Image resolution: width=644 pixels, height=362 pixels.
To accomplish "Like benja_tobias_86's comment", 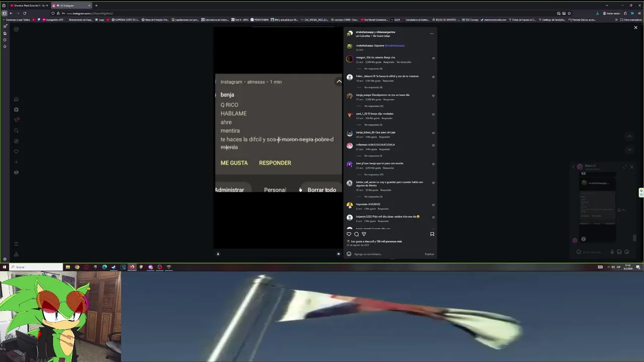I will coord(433,133).
